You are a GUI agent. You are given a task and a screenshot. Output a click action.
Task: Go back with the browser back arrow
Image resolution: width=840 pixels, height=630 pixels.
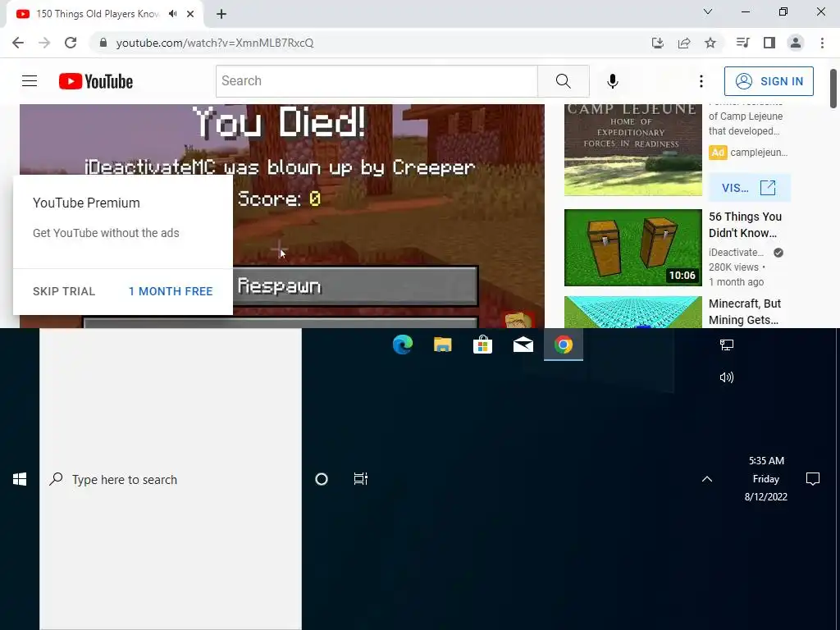[18, 43]
